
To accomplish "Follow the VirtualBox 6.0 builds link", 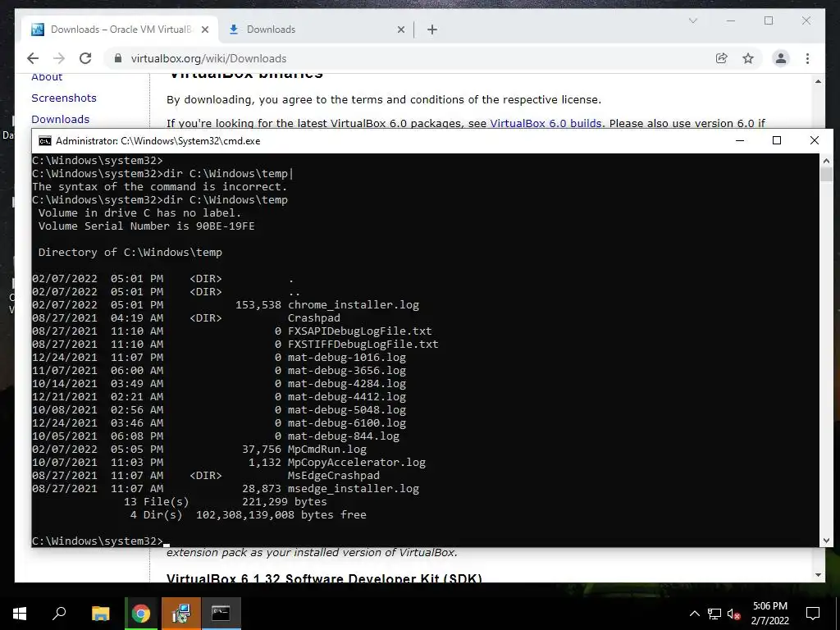I will tap(546, 123).
